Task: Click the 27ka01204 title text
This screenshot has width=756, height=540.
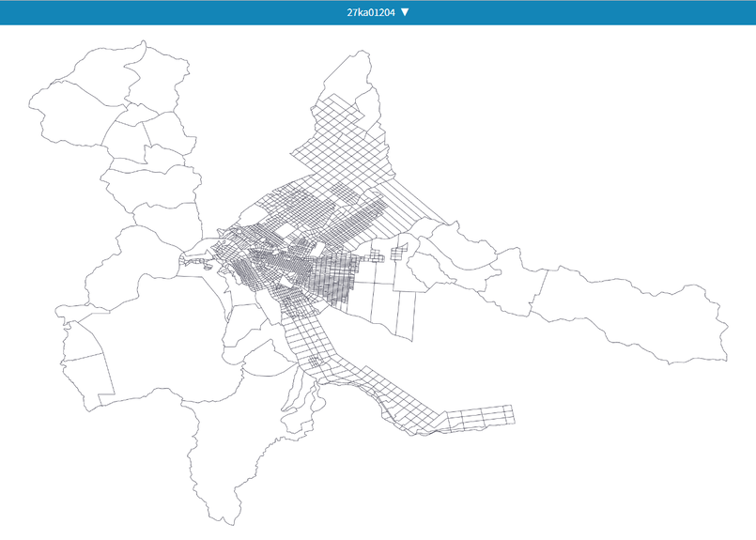Action: coord(370,12)
